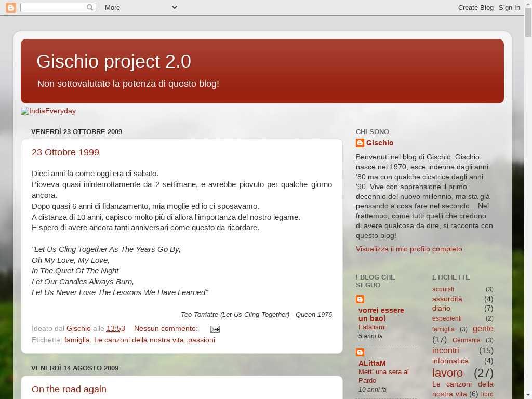This screenshot has width=532, height=399.
Task: Click the blog icon above ALittaM
Action: pyautogui.click(x=360, y=352)
